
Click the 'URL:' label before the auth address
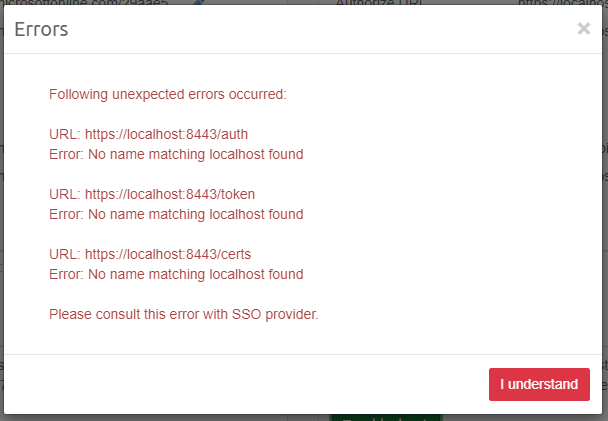coord(65,135)
